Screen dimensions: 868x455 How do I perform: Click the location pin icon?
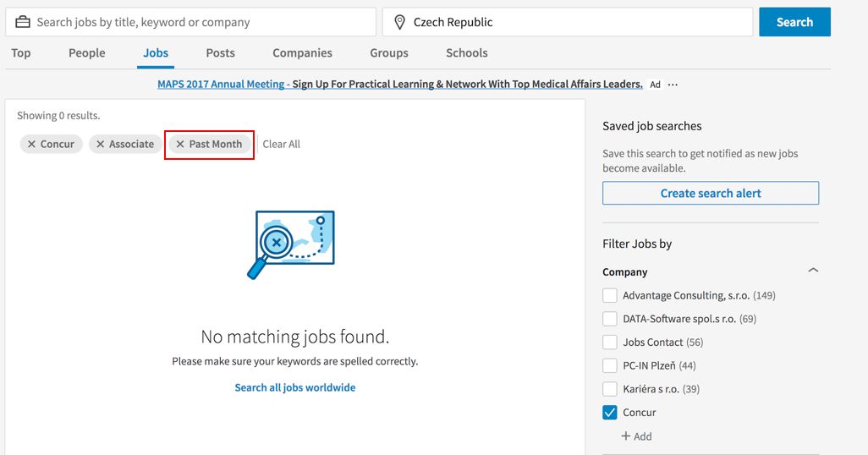pos(400,22)
